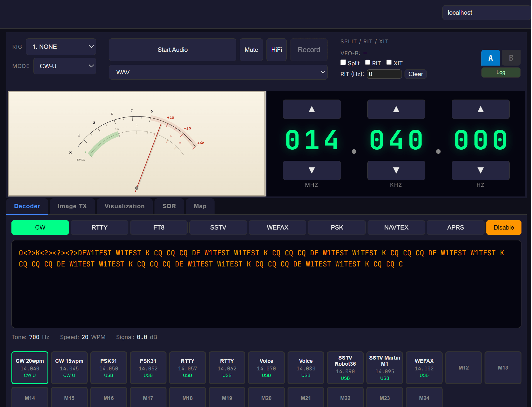Click the Start Audio button
The height and width of the screenshot is (407, 532).
click(x=172, y=50)
